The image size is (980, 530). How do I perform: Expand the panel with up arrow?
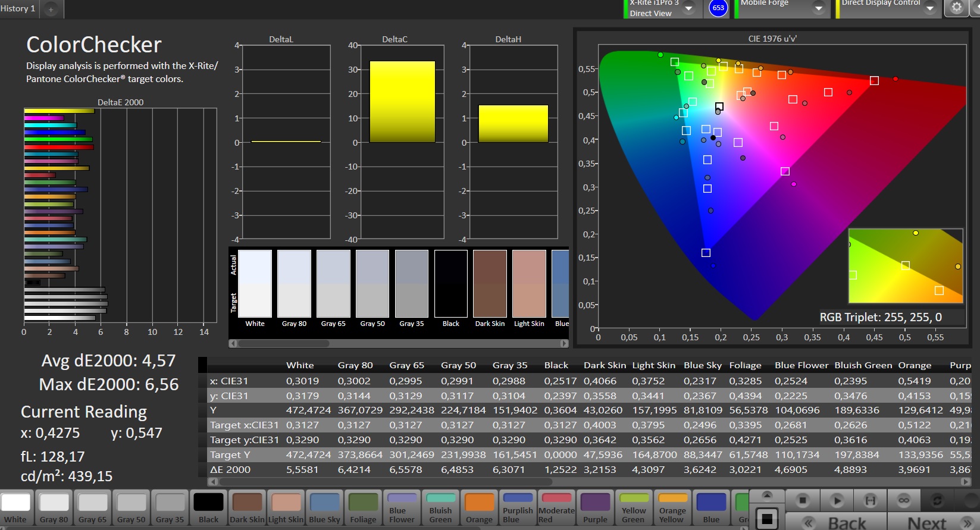pyautogui.click(x=767, y=495)
